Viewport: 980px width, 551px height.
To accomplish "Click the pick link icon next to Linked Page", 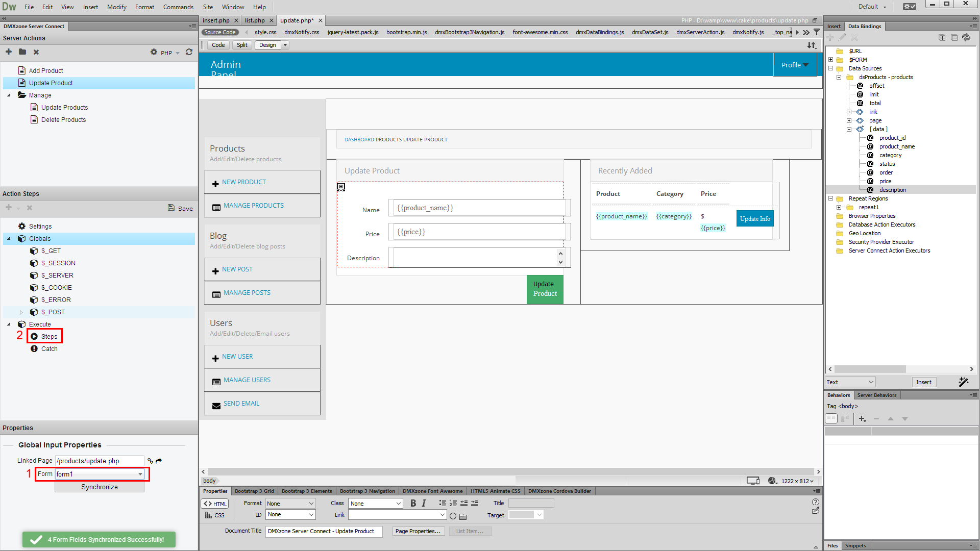I will point(151,461).
